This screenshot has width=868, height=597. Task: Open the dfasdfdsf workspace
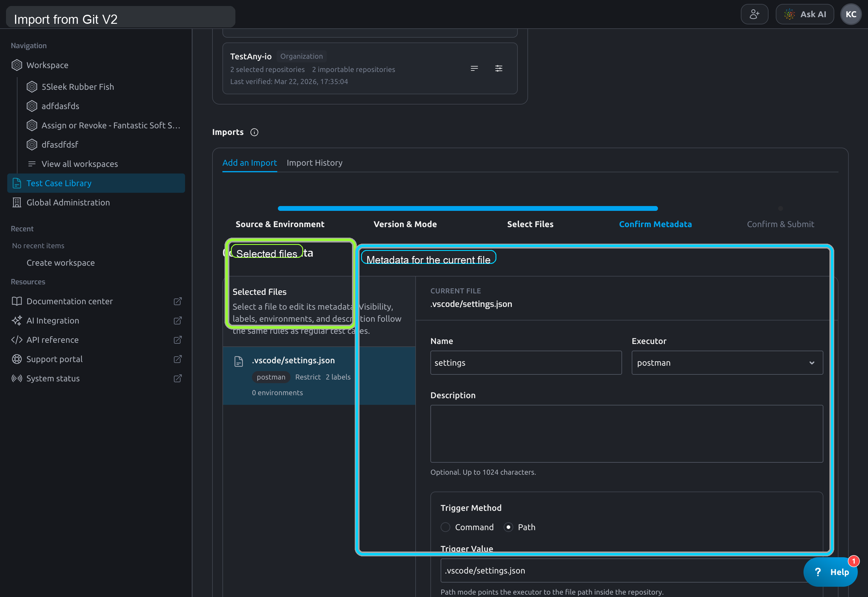(60, 144)
